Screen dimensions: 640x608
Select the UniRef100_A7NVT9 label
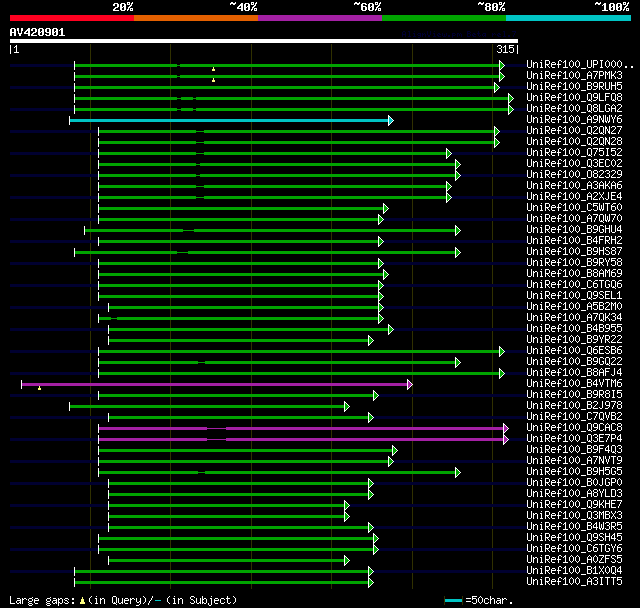coord(574,461)
